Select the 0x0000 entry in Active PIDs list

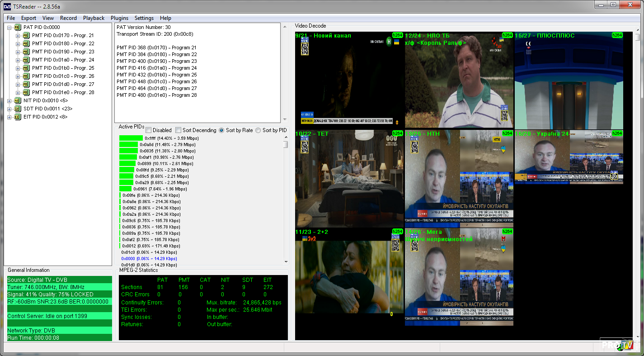149,259
